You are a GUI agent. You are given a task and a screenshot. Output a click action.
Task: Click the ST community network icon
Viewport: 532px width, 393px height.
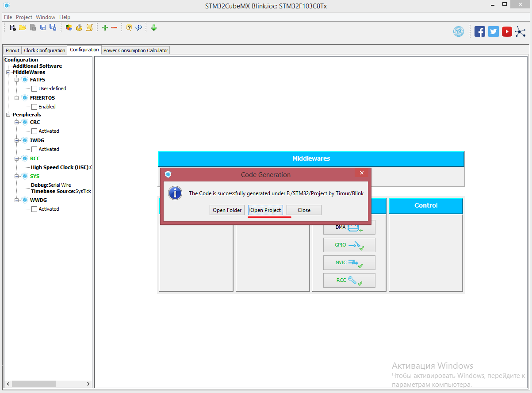coord(521,31)
